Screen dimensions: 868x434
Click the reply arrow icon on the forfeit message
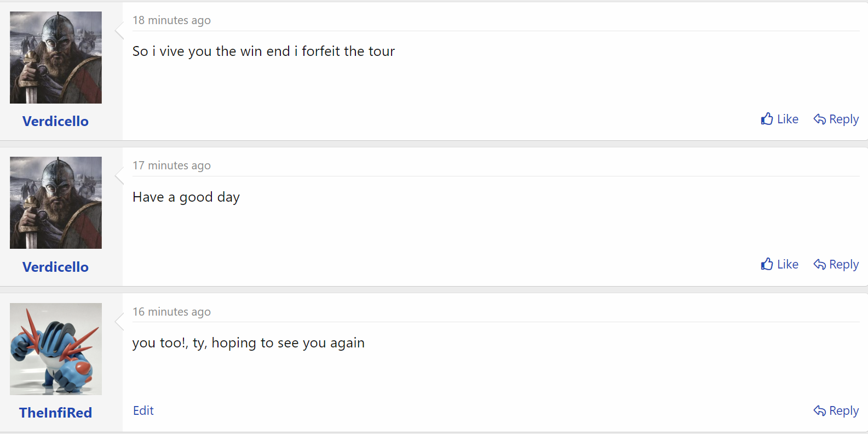819,119
